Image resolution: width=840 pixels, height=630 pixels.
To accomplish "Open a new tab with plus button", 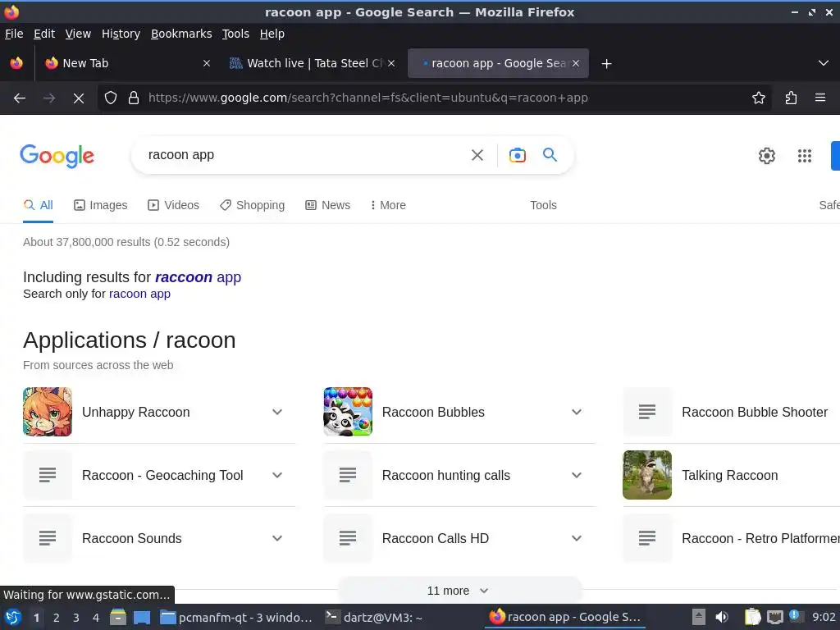I will [606, 64].
